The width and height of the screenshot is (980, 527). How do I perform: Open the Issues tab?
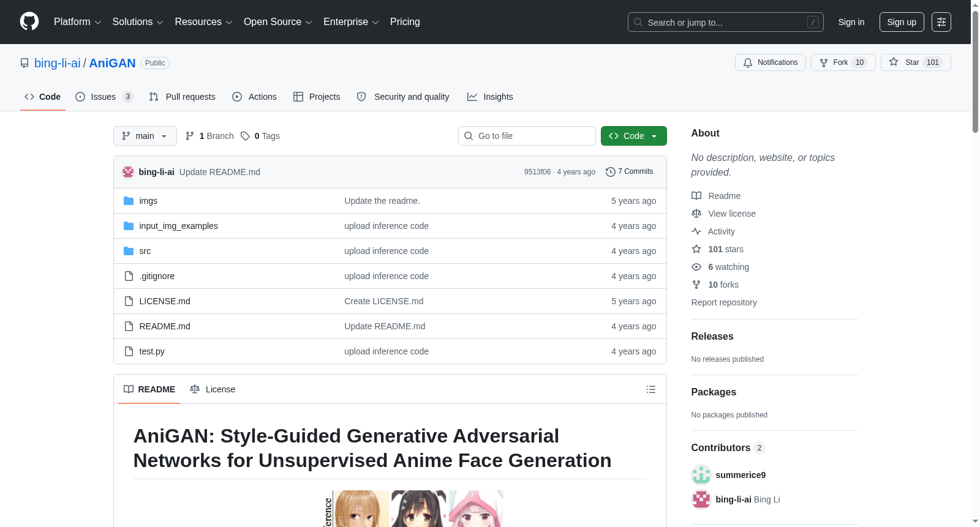point(105,97)
